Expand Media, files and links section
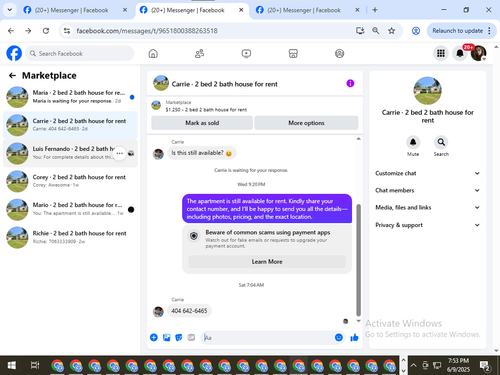The height and width of the screenshot is (375, 500). click(428, 207)
